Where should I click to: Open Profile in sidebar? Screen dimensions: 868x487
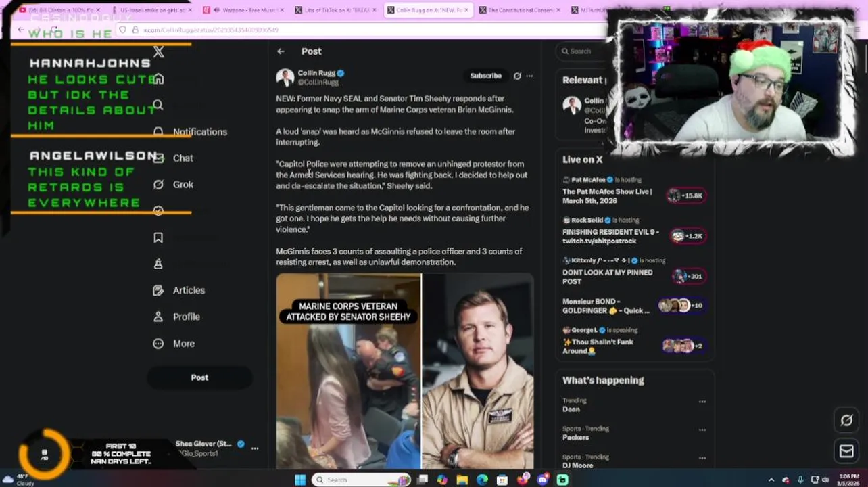[176, 317]
